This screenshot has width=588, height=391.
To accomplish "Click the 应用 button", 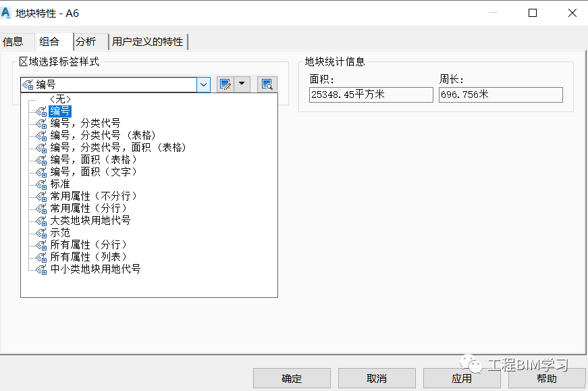I will point(462,378).
